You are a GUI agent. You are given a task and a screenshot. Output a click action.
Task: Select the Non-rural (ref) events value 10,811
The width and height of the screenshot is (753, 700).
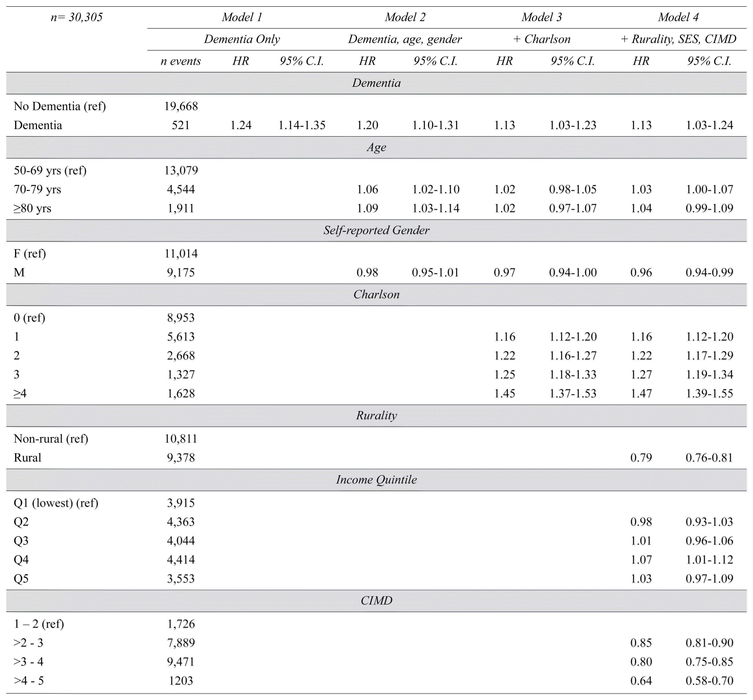pos(181,439)
